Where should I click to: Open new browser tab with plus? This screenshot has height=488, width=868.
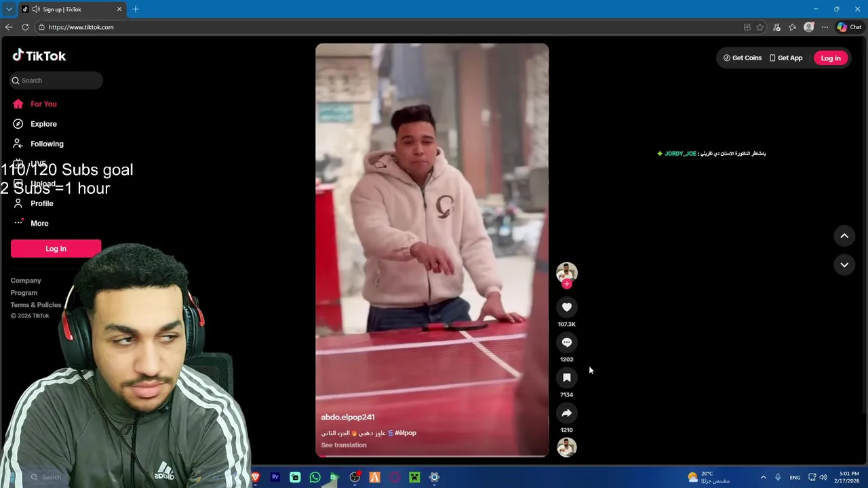coord(136,9)
